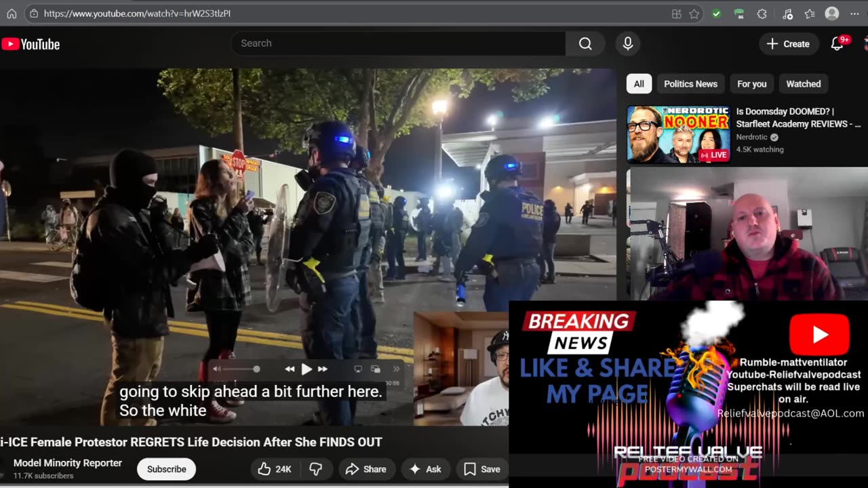Open the green BG extension icon

[739, 14]
